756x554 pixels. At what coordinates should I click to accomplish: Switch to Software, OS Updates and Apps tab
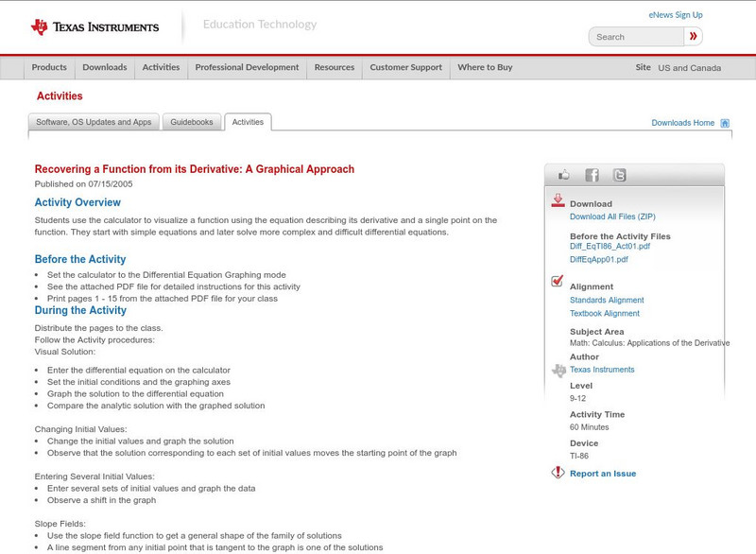(94, 122)
